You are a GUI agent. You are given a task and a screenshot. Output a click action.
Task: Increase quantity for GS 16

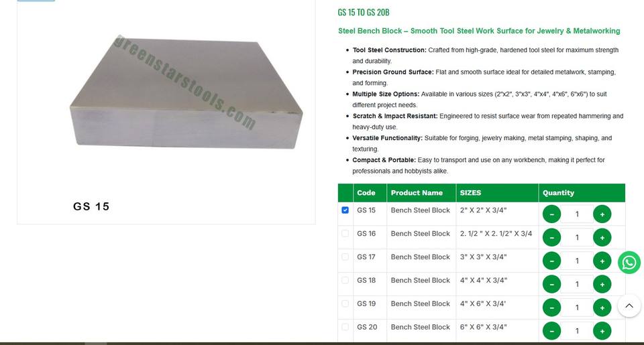(x=602, y=238)
